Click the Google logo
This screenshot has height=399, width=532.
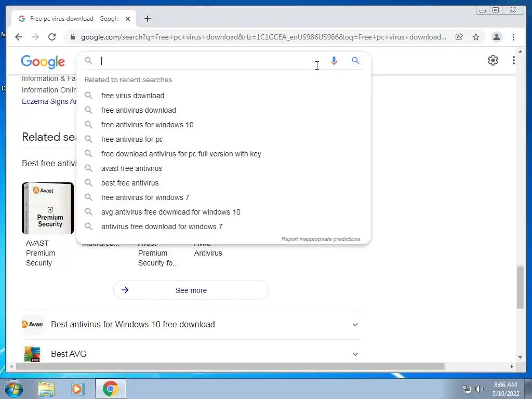[x=43, y=61]
